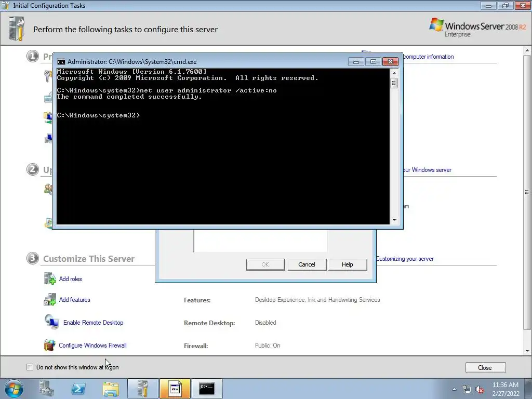Image resolution: width=532 pixels, height=399 pixels.
Task: Switch to Initial Configuration Tasks taskbar button
Action: click(x=143, y=389)
